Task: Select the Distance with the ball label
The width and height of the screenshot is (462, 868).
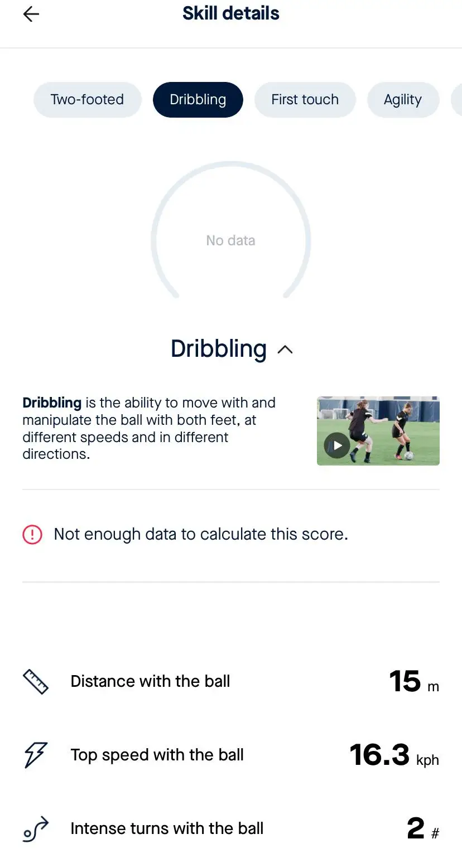Action: pyautogui.click(x=150, y=681)
